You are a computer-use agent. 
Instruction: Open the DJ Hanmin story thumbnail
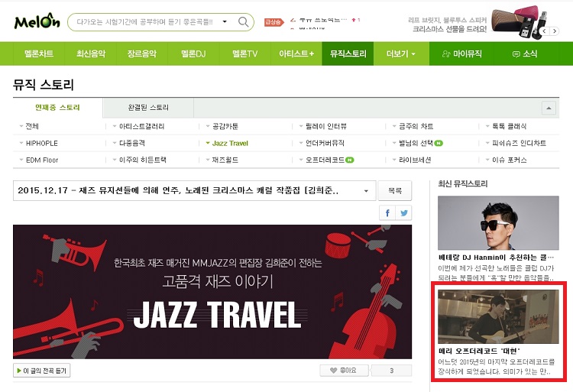[x=498, y=223]
